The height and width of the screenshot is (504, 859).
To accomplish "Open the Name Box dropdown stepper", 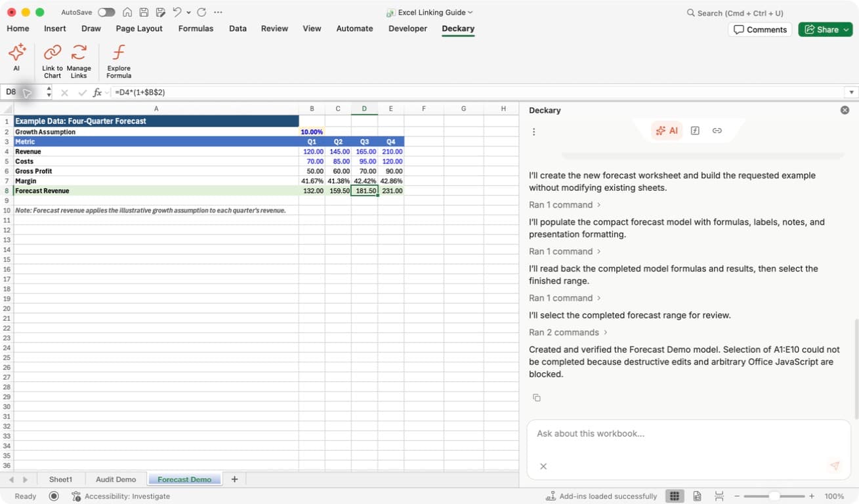I will tap(49, 93).
